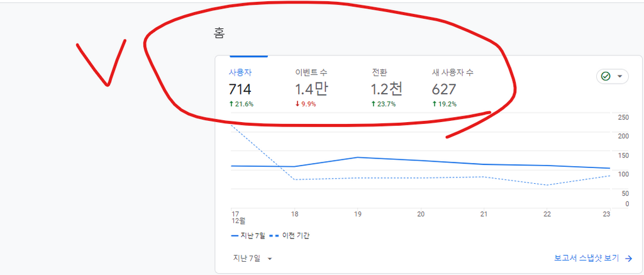The height and width of the screenshot is (275, 644).
Task: Open the 보고서 스냅샷 보기 link
Action: pyautogui.click(x=587, y=259)
